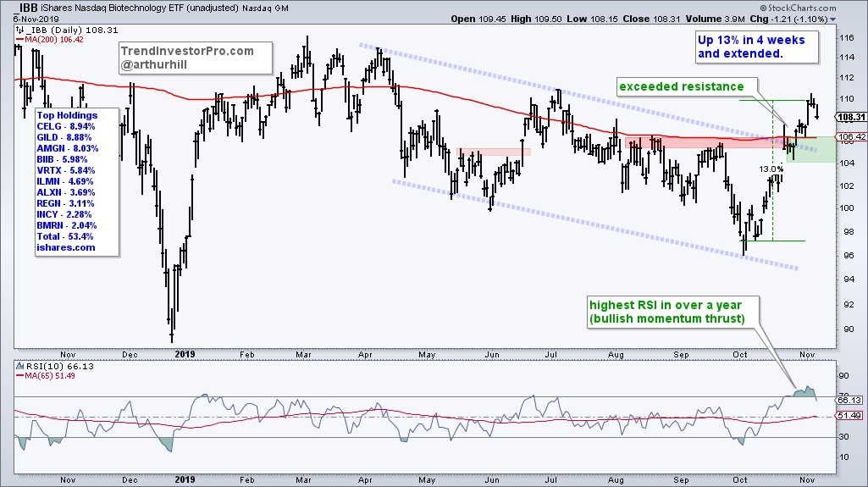This screenshot has height=487, width=868.
Task: Click the 'Top Holdings' heading
Action: (x=67, y=115)
